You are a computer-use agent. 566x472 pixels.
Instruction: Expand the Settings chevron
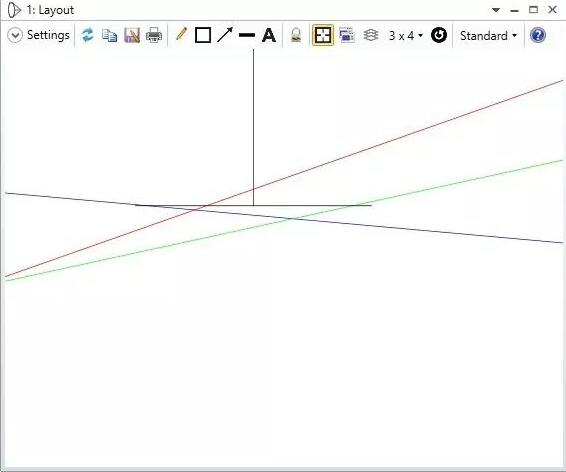(15, 35)
